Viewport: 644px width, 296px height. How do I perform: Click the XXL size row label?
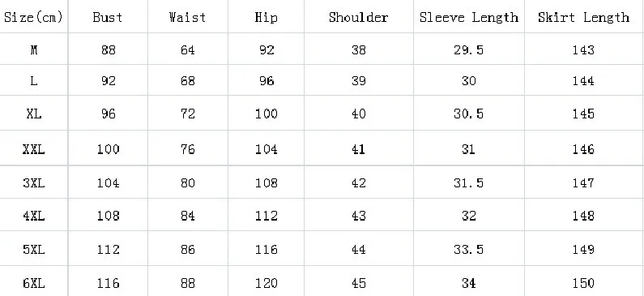(34, 148)
